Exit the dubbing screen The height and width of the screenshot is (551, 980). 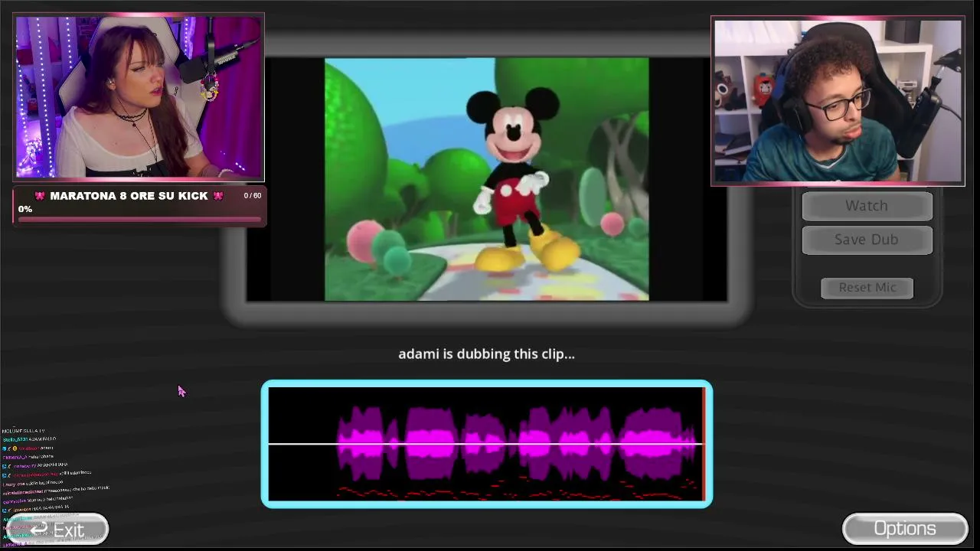(57, 529)
